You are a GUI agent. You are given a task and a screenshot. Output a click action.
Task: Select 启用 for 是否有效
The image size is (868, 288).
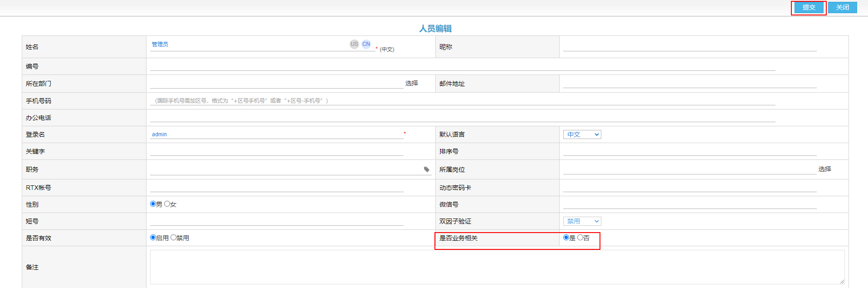coord(153,238)
